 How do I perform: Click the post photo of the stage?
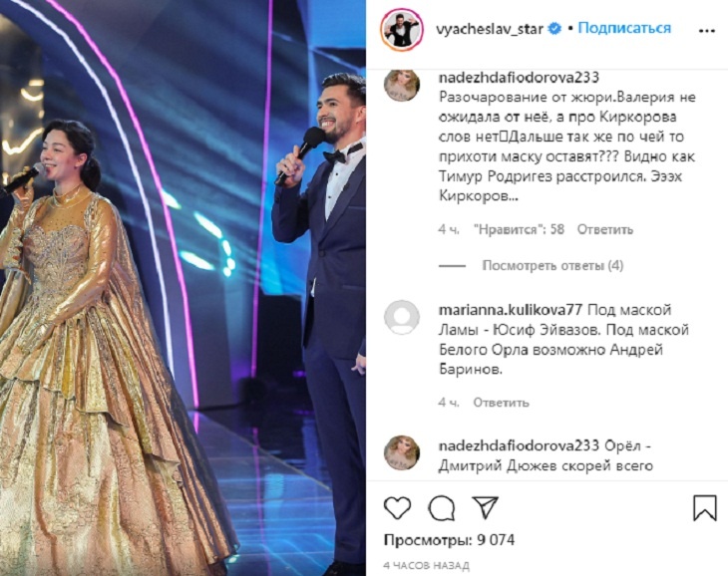[182, 288]
